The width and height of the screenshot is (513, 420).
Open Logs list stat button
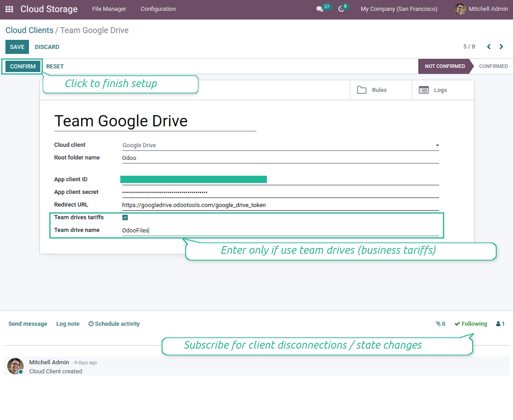443,90
